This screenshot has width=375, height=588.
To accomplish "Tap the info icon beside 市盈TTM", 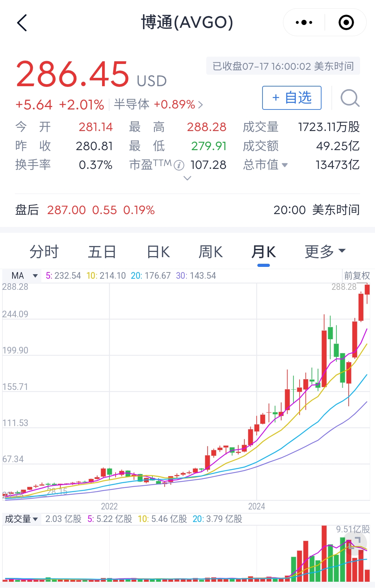I will [179, 165].
